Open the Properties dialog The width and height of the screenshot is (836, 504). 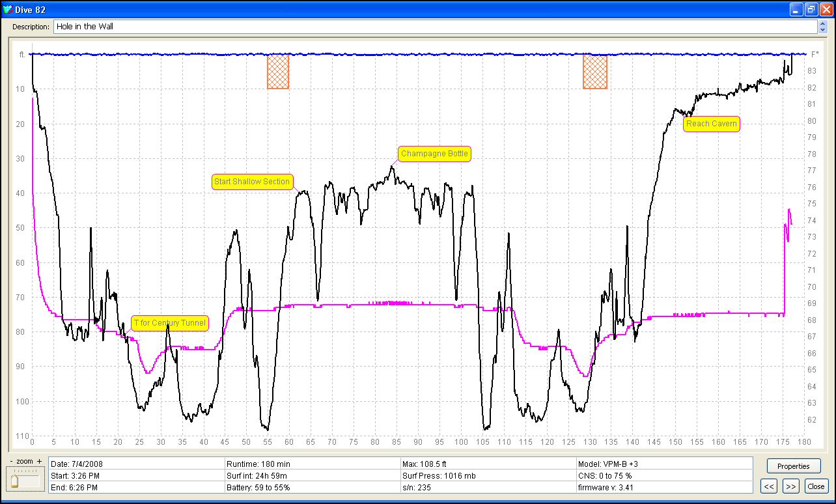tap(793, 466)
